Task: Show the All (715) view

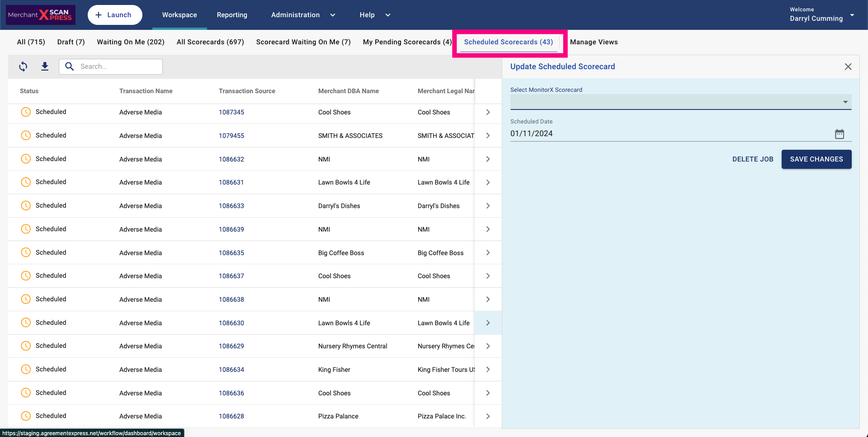Action: 31,42
